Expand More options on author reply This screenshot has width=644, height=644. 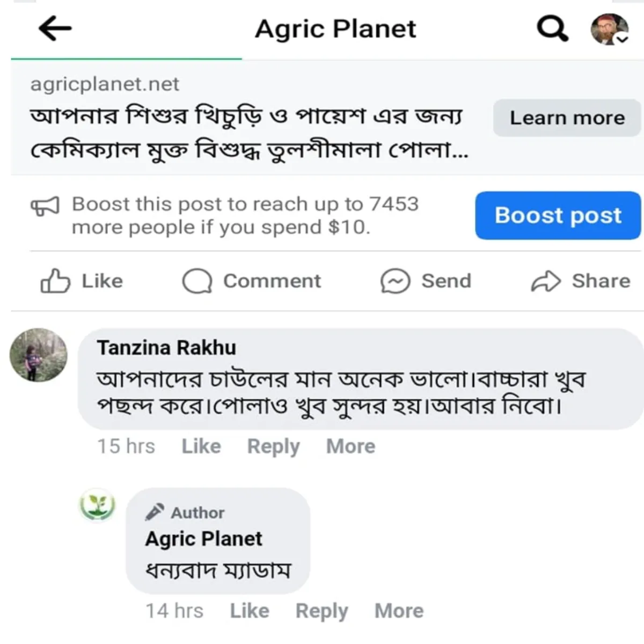[x=399, y=611]
